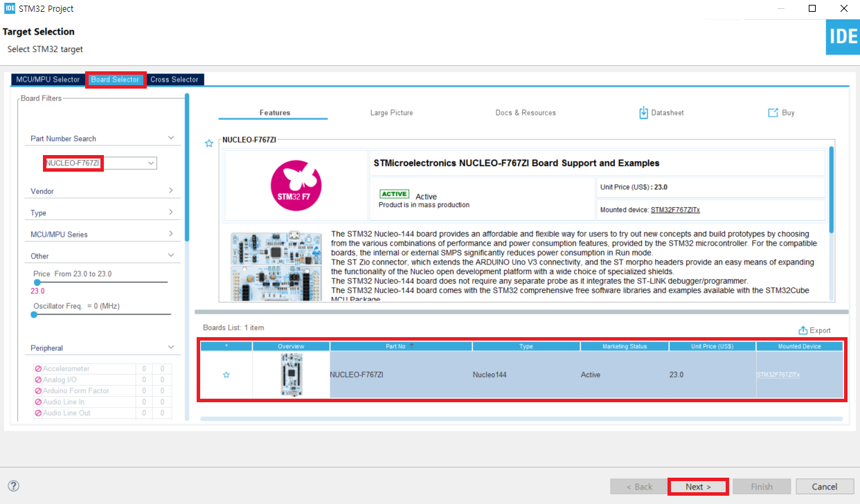Collapse the Peripheral filter section

point(171,348)
